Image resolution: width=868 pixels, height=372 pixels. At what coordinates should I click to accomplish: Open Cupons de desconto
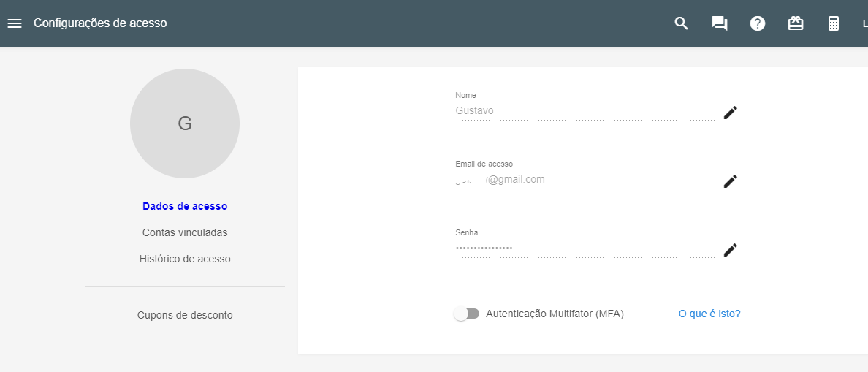(x=185, y=315)
